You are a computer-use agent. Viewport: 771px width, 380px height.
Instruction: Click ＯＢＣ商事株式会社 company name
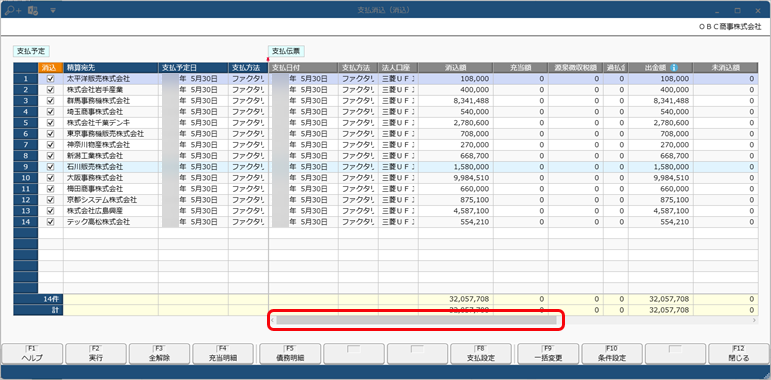point(730,28)
